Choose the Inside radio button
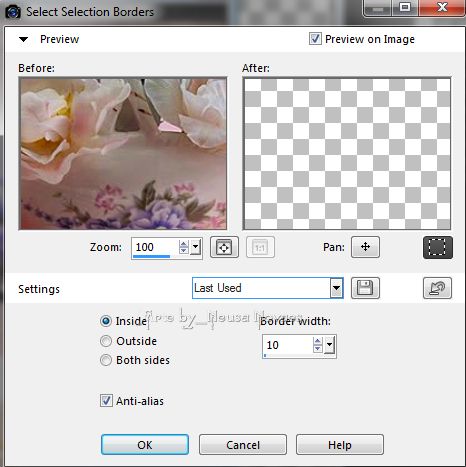This screenshot has height=467, width=466. pyautogui.click(x=106, y=321)
